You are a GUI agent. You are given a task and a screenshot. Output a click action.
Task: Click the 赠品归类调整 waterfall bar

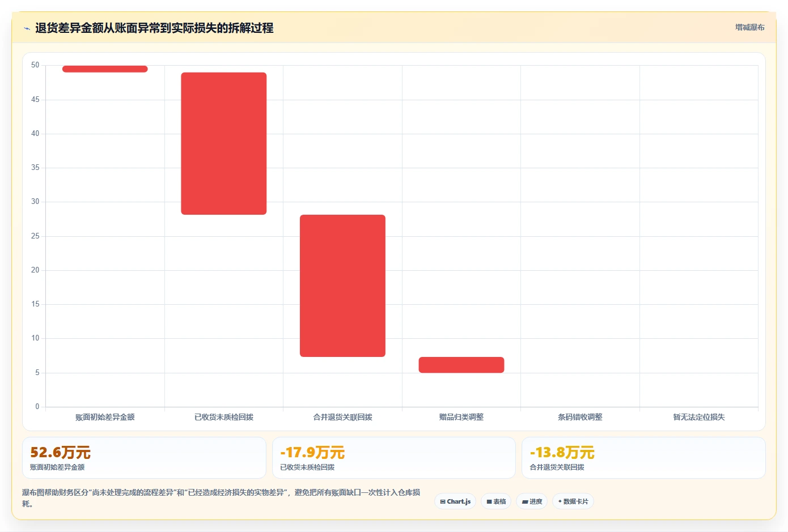(461, 365)
